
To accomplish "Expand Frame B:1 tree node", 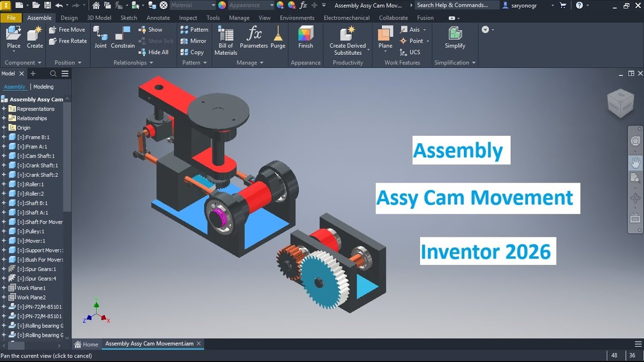I will (4, 137).
